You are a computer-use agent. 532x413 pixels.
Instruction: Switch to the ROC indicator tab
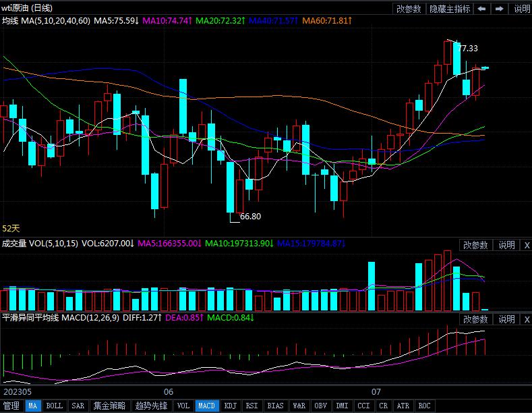pos(424,406)
